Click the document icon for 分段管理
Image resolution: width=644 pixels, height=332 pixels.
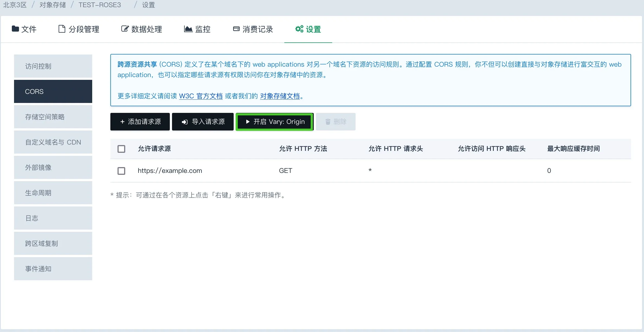click(x=62, y=29)
